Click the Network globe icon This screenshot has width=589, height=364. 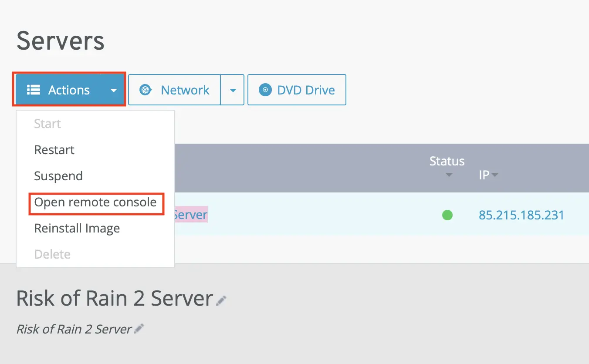point(145,90)
